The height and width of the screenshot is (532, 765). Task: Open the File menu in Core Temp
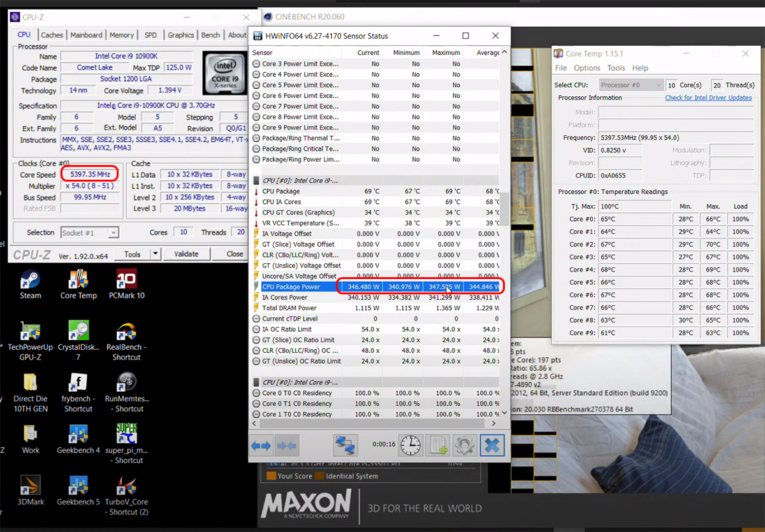pos(561,68)
